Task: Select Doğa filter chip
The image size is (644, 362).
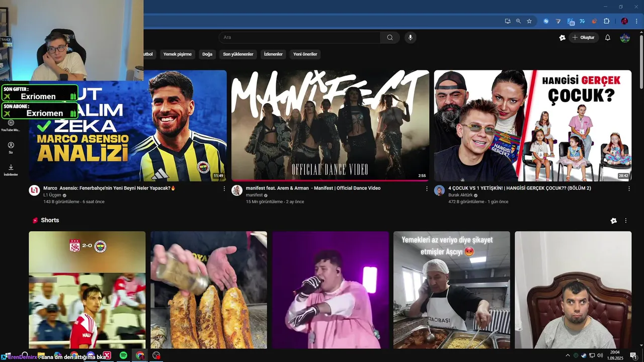Action: click(207, 54)
